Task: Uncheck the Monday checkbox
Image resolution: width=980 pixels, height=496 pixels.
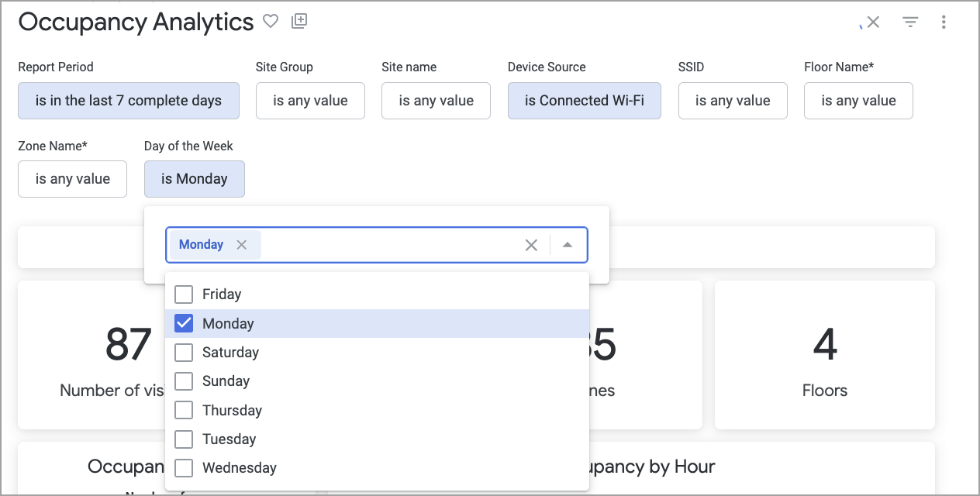Action: (184, 323)
